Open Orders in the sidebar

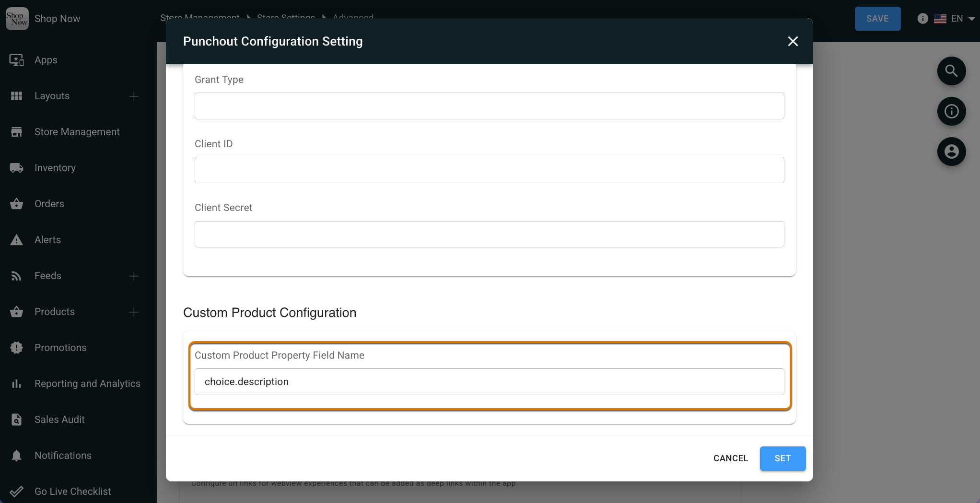click(x=49, y=204)
